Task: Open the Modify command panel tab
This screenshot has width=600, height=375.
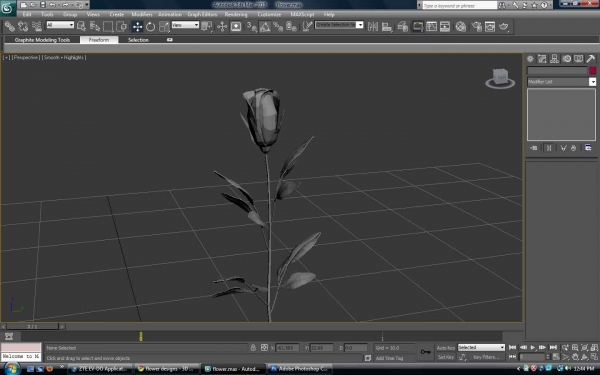Action: 542,59
